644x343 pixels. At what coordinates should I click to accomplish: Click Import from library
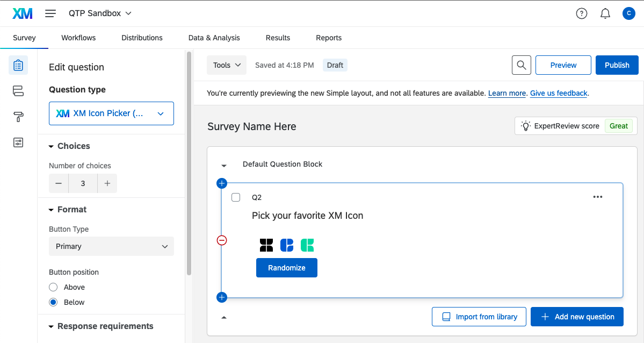tap(479, 317)
